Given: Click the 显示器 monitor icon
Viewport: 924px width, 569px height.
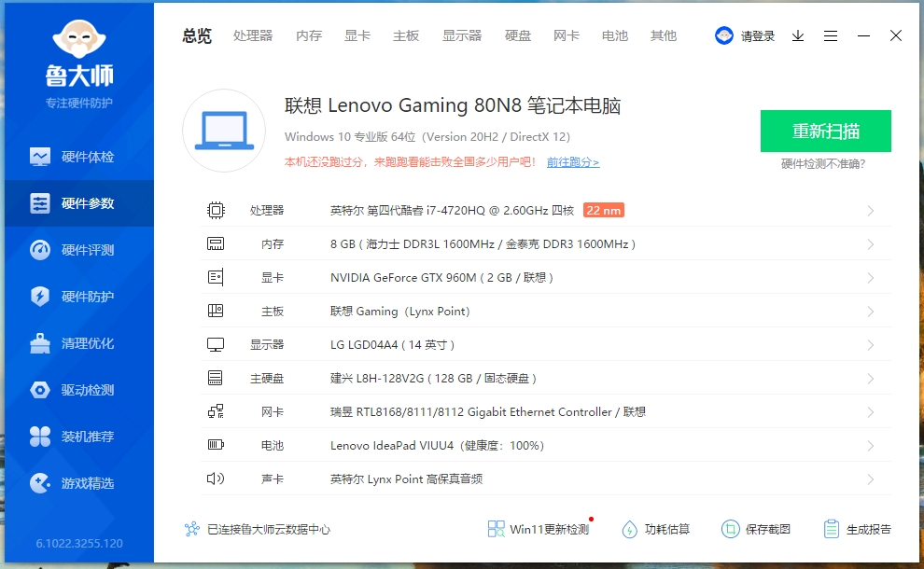Looking at the screenshot, I should 216,344.
